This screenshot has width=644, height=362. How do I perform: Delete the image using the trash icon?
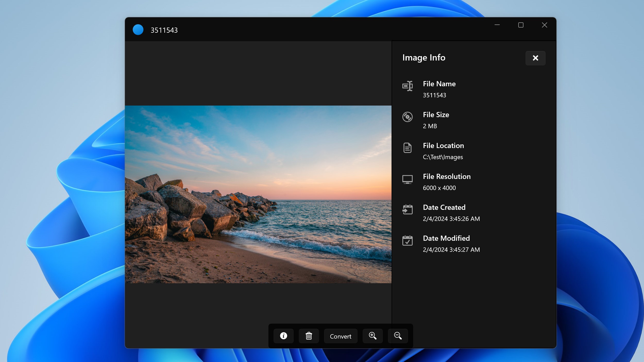[x=309, y=336]
